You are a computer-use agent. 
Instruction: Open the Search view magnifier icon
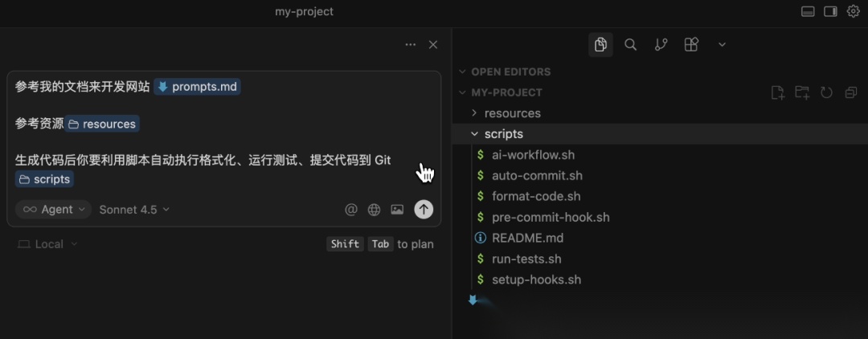(x=631, y=45)
